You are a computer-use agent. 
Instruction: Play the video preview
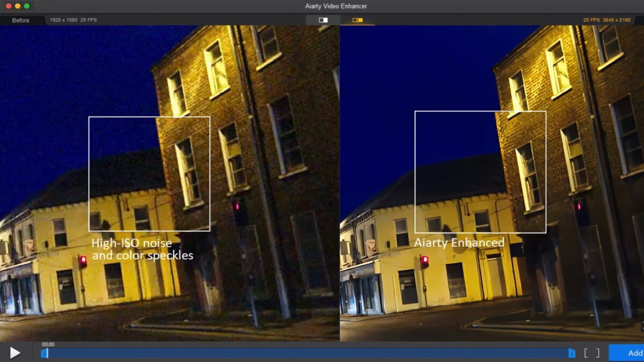click(x=15, y=352)
